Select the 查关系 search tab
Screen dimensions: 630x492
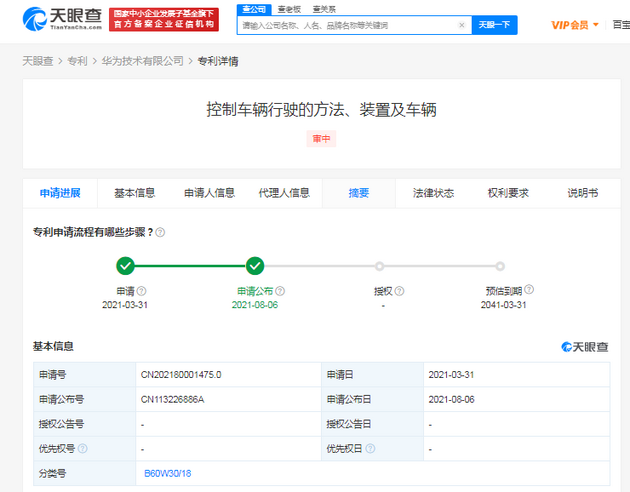coord(324,9)
